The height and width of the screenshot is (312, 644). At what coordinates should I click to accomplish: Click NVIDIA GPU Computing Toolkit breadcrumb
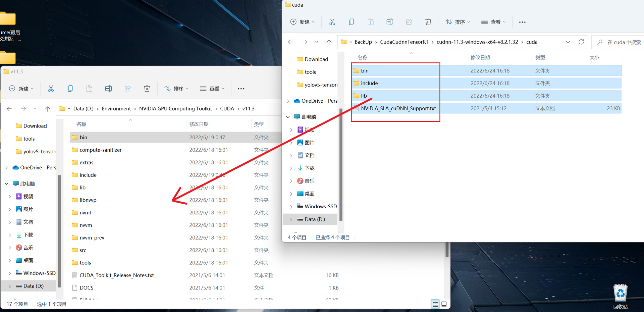point(175,109)
